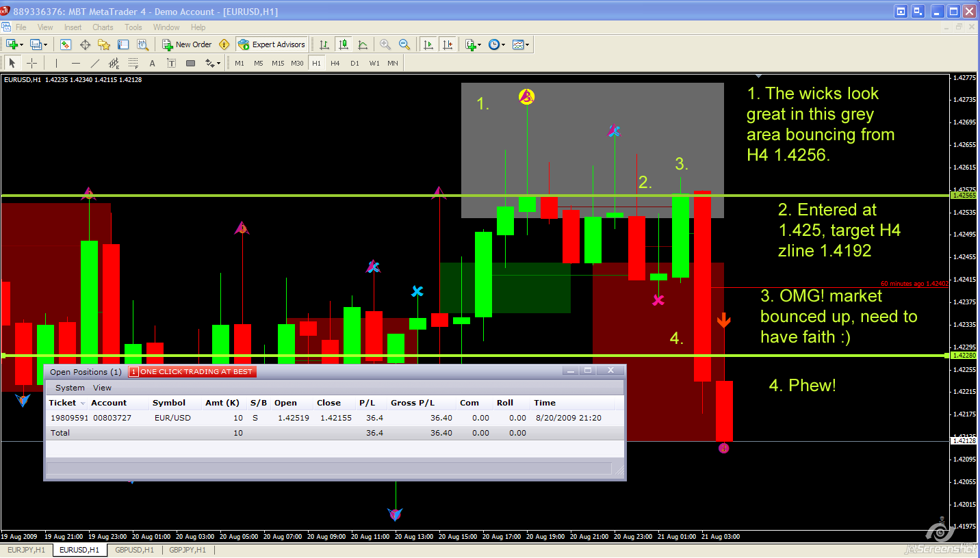Open the chart templates dropdown

527,44
